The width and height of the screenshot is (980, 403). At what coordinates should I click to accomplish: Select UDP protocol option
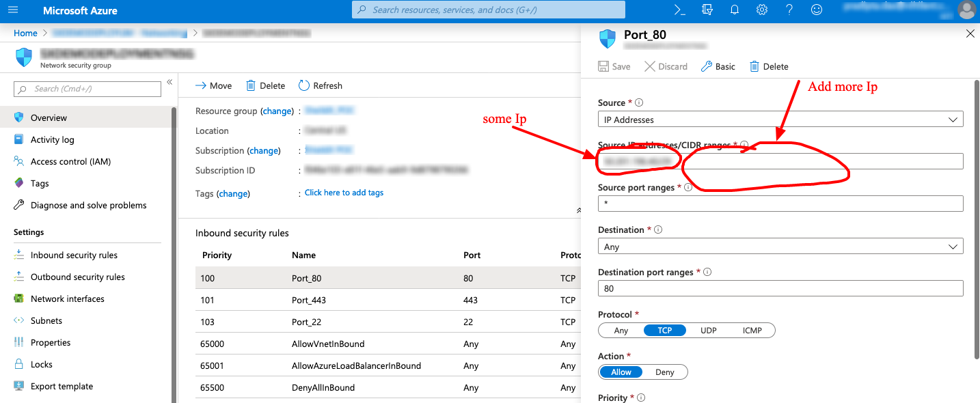709,331
